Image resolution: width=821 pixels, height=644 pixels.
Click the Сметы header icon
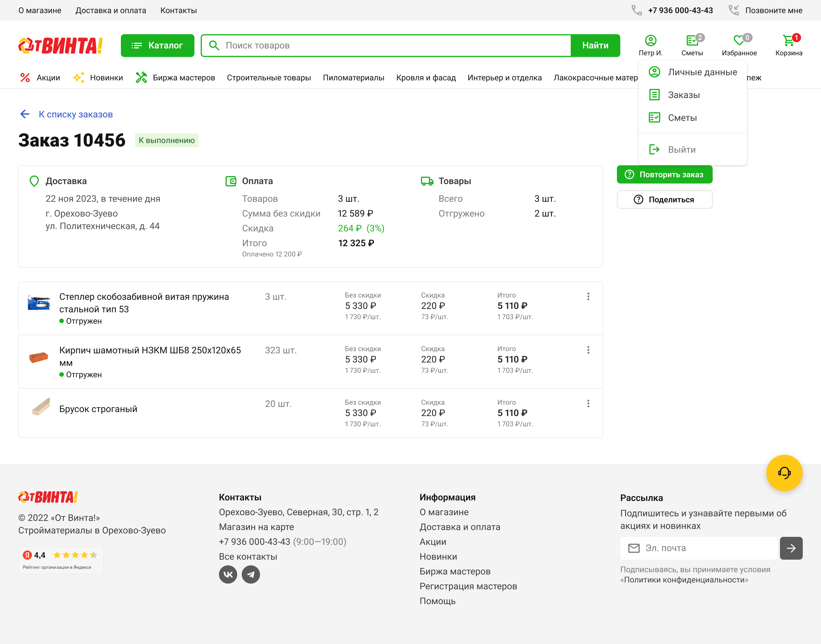(692, 40)
